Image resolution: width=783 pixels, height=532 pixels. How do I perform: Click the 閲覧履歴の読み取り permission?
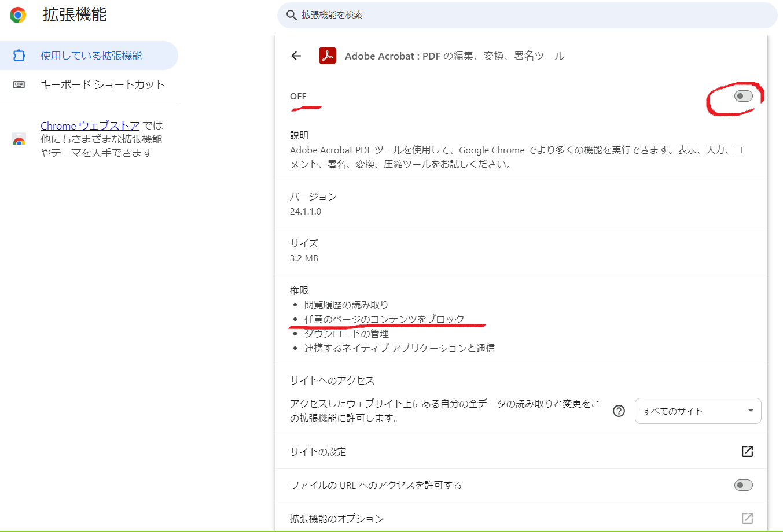click(346, 305)
